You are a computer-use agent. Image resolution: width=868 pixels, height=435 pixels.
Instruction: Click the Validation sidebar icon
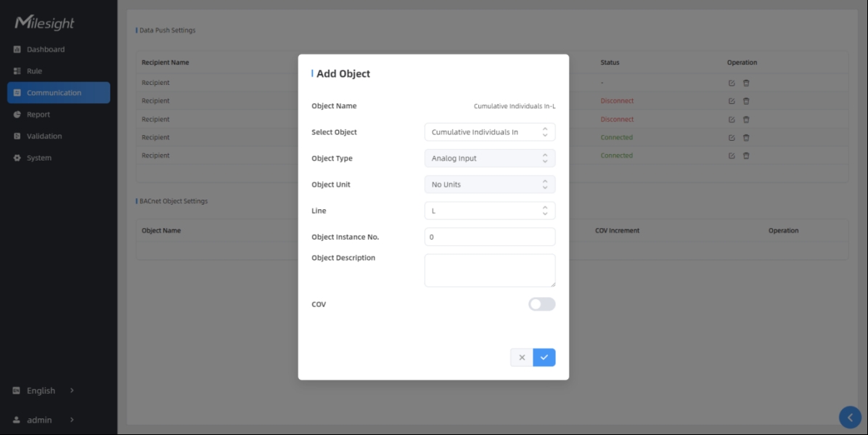17,137
